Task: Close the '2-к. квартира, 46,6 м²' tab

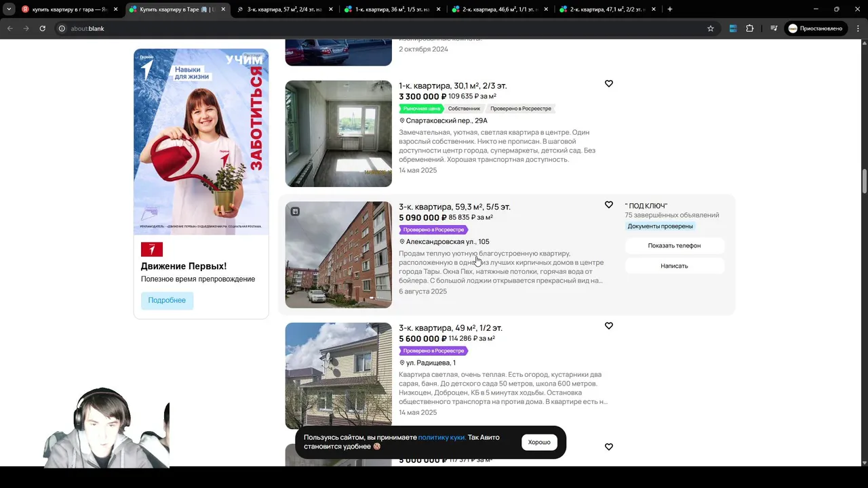Action: coord(546,9)
